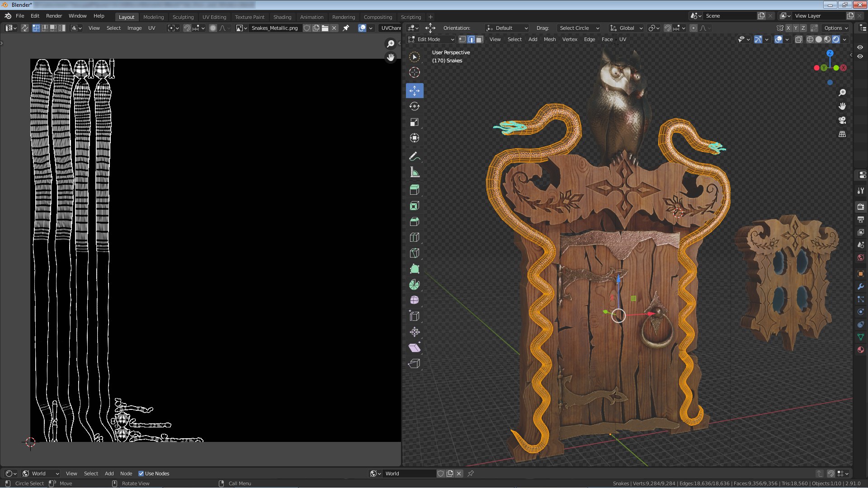Toggle X axis mirror button
Screen dimensions: 868x488
point(788,28)
